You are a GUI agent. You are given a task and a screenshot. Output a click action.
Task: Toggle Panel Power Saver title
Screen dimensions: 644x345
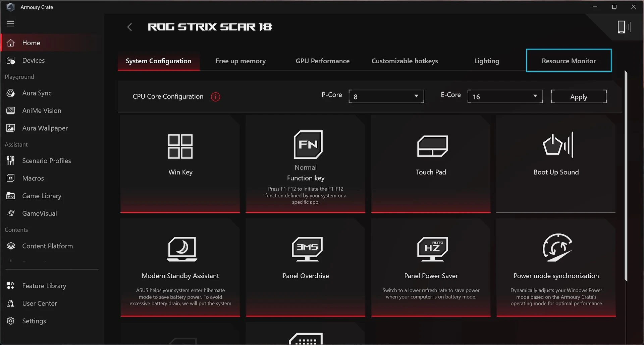(x=431, y=276)
